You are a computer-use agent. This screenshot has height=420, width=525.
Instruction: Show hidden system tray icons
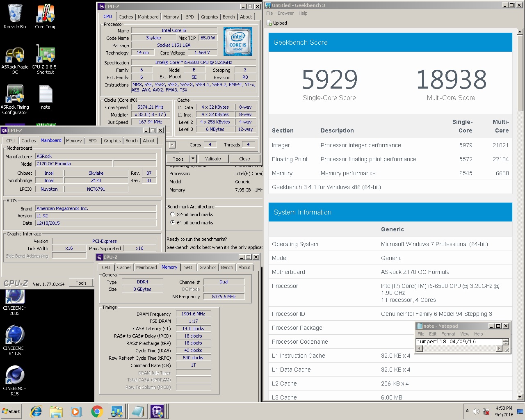coord(467,411)
